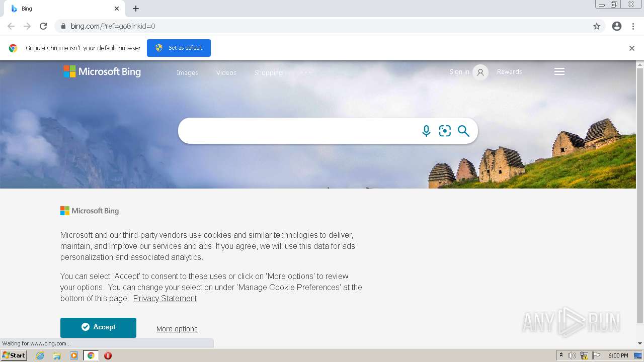Click the Sign in link
Screen dimensions: 644x362
(x=459, y=72)
